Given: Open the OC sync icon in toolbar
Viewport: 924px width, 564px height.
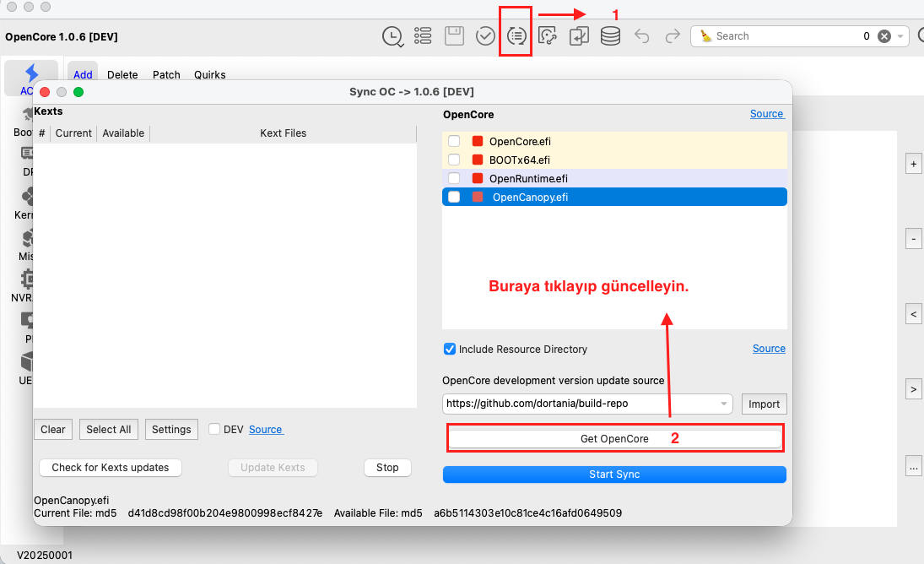Looking at the screenshot, I should (x=516, y=36).
